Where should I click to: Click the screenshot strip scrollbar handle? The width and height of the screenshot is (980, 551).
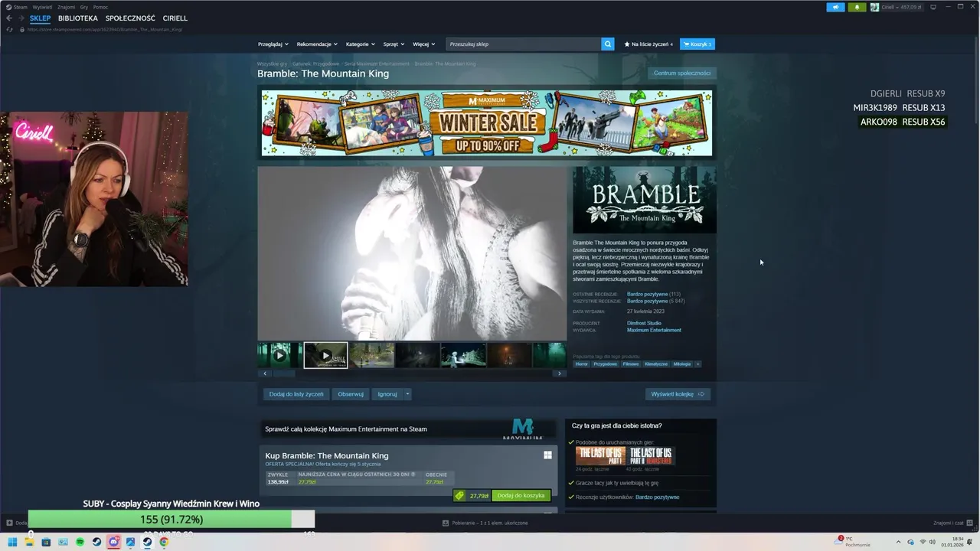point(284,373)
